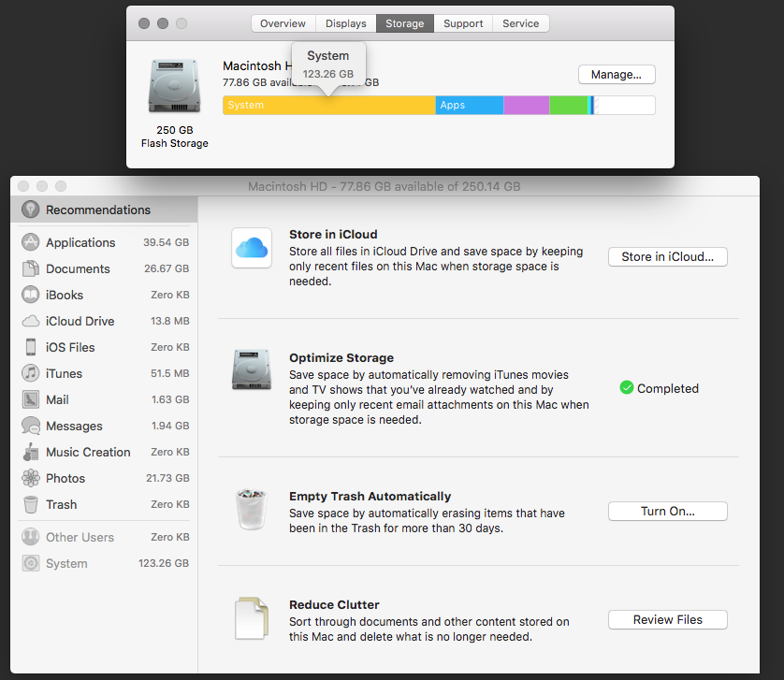784x680 pixels.
Task: Click the Photos flower icon in sidebar
Action: tap(31, 478)
